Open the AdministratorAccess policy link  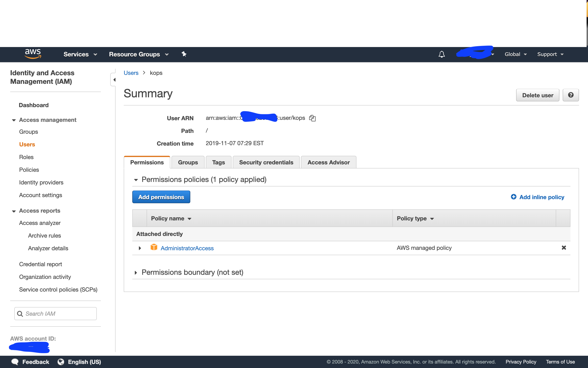click(187, 248)
